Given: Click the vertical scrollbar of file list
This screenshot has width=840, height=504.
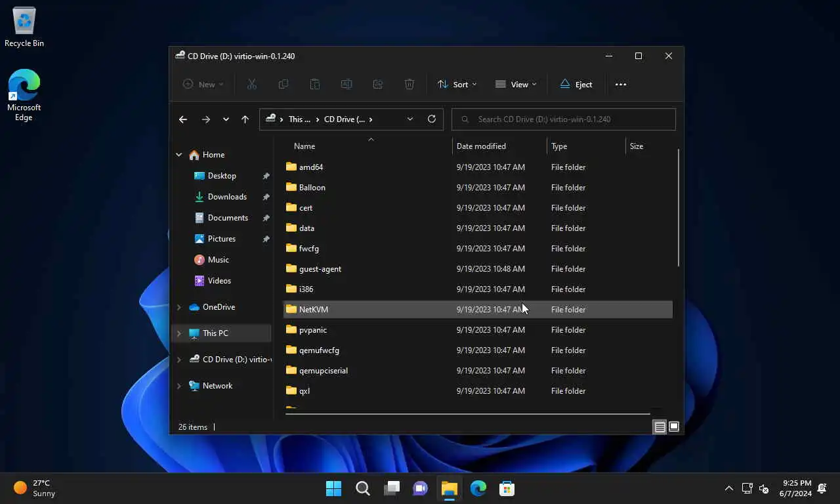Looking at the screenshot, I should coord(678,207).
